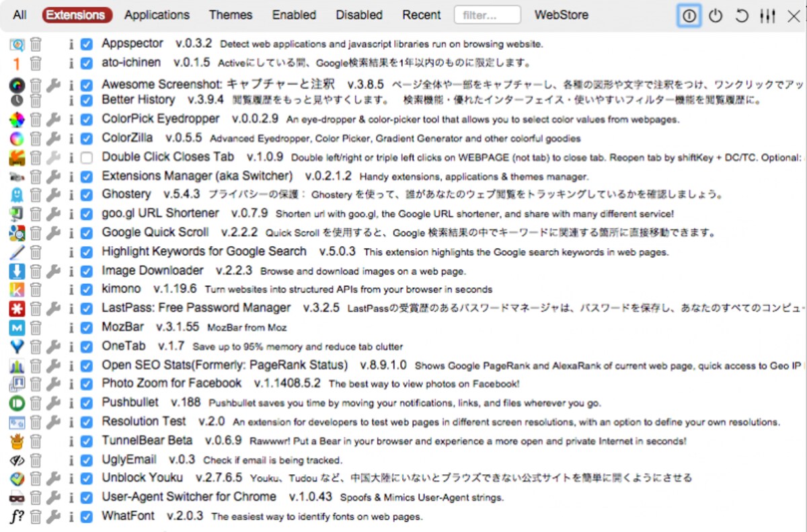Delete TunnelBear Beta with trash icon
Screen dimensions: 807x532
(x=36, y=442)
